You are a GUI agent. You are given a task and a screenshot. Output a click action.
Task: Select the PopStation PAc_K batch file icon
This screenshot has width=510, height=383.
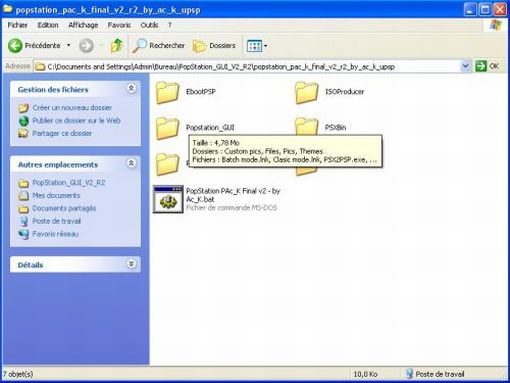click(168, 199)
